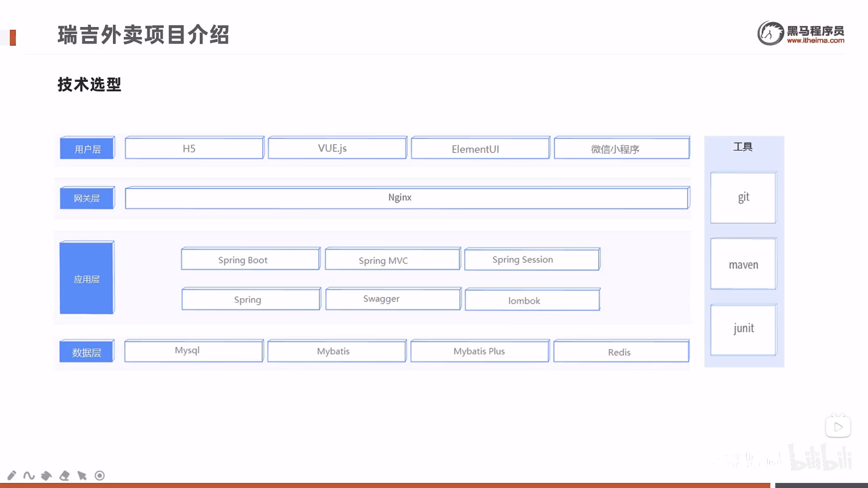The image size is (868, 488).
Task: Select the eraser tool
Action: coord(64,475)
